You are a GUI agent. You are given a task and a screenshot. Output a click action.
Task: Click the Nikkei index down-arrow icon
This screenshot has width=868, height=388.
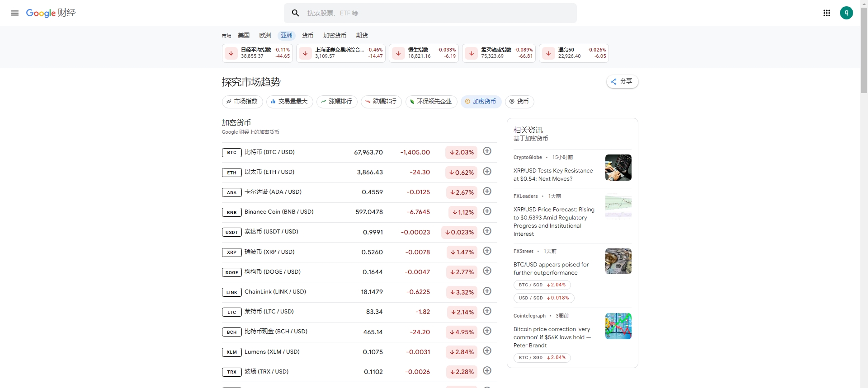point(231,53)
